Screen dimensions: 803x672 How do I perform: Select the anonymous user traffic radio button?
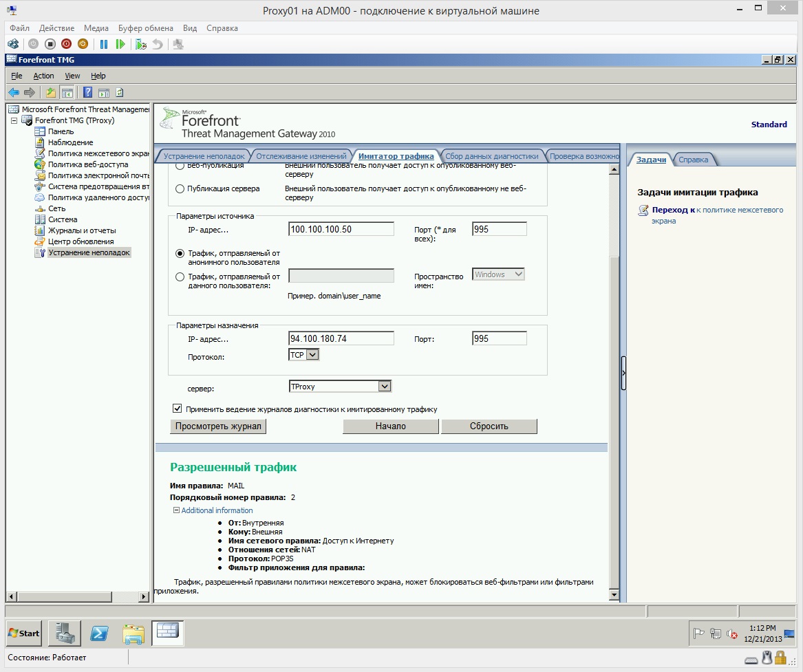[180, 253]
